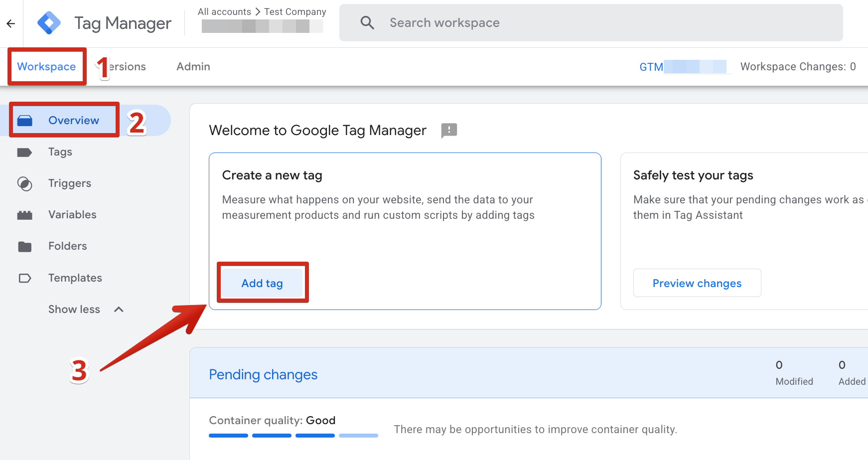Click the container quality opportunities message

(536, 430)
